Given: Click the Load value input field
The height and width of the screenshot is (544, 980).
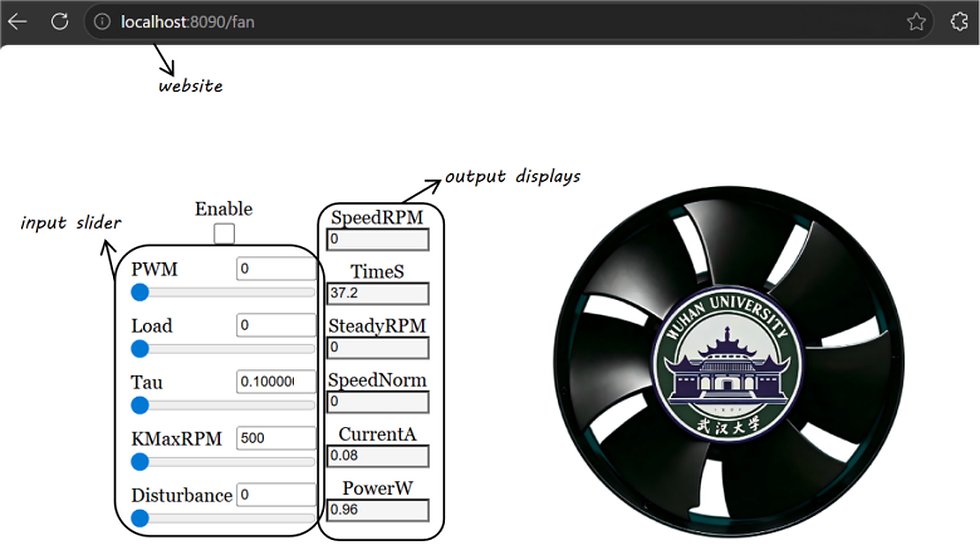Looking at the screenshot, I should 276,325.
